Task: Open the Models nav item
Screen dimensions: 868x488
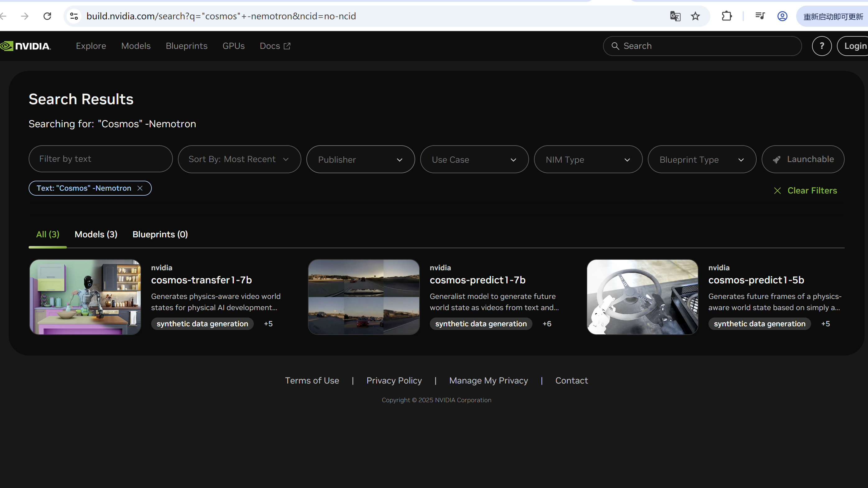Action: pyautogui.click(x=136, y=46)
